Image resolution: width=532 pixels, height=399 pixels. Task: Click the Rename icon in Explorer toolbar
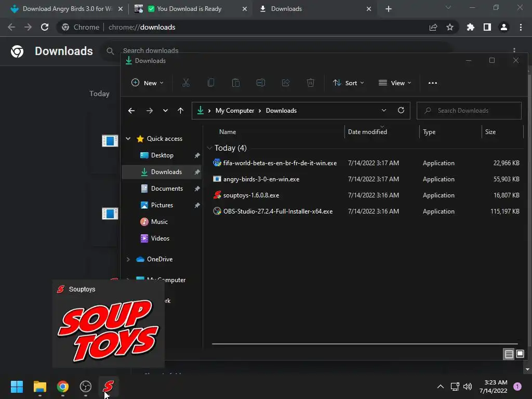pos(261,83)
